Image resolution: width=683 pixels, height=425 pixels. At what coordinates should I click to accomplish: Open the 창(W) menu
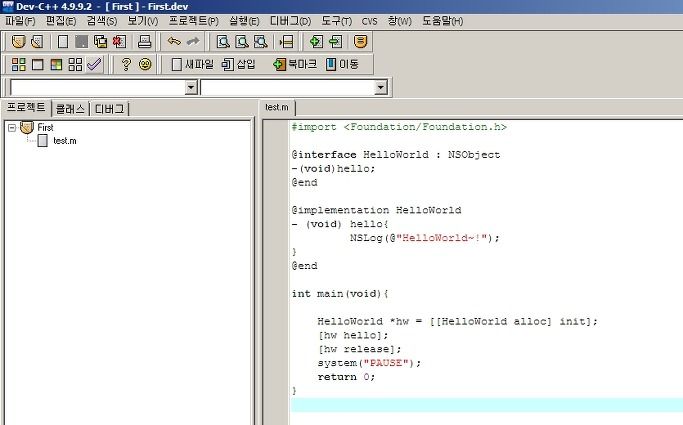point(400,21)
